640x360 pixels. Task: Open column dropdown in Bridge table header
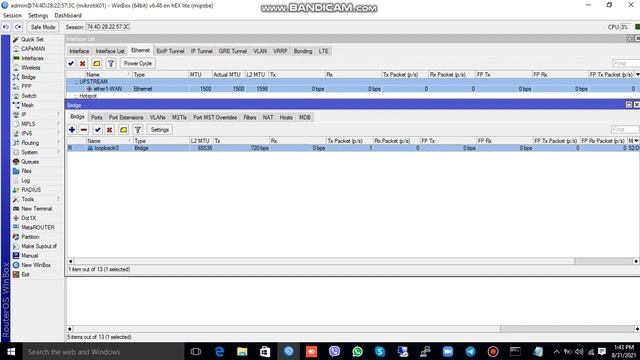tap(636, 140)
